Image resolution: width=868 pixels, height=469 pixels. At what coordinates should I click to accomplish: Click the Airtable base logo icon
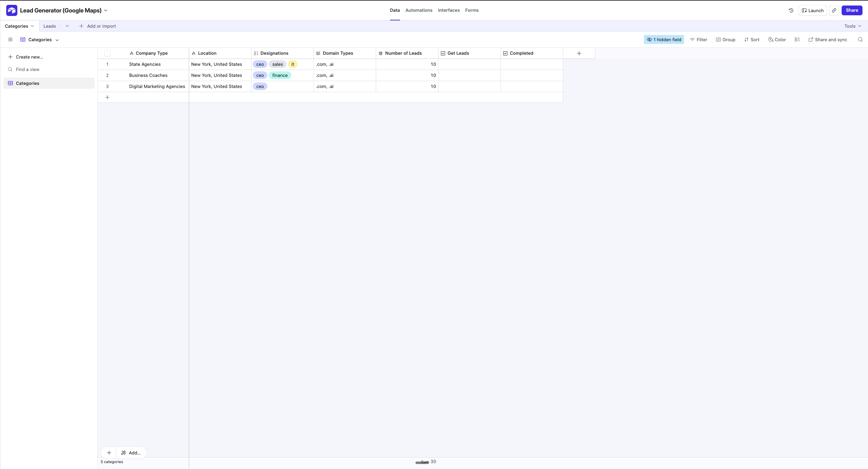(x=12, y=10)
